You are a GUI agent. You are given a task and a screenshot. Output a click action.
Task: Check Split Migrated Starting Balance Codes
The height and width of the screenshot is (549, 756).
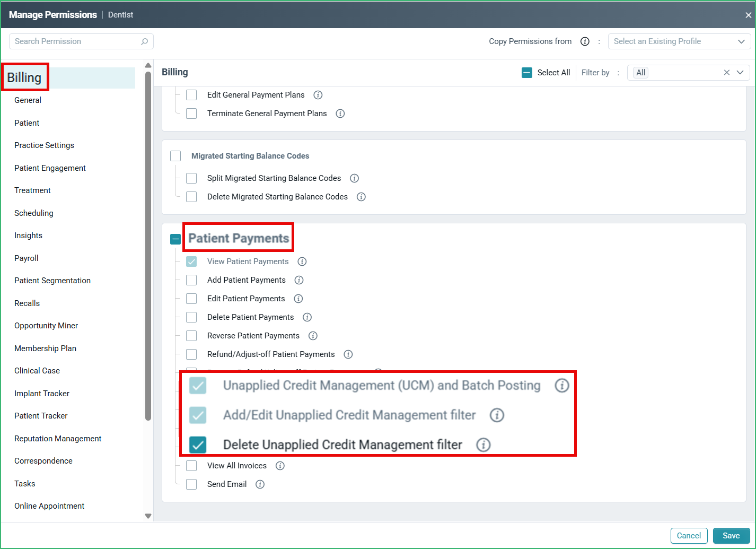191,178
